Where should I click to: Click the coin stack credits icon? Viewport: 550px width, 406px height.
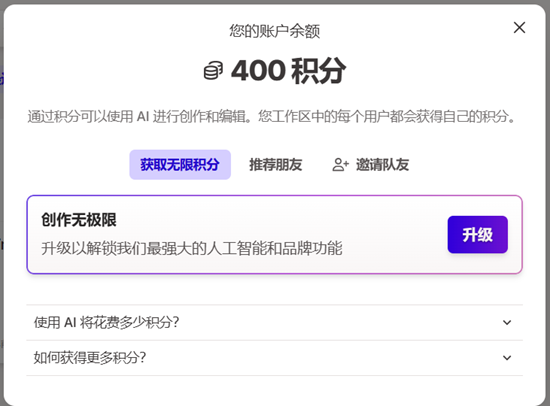[213, 70]
